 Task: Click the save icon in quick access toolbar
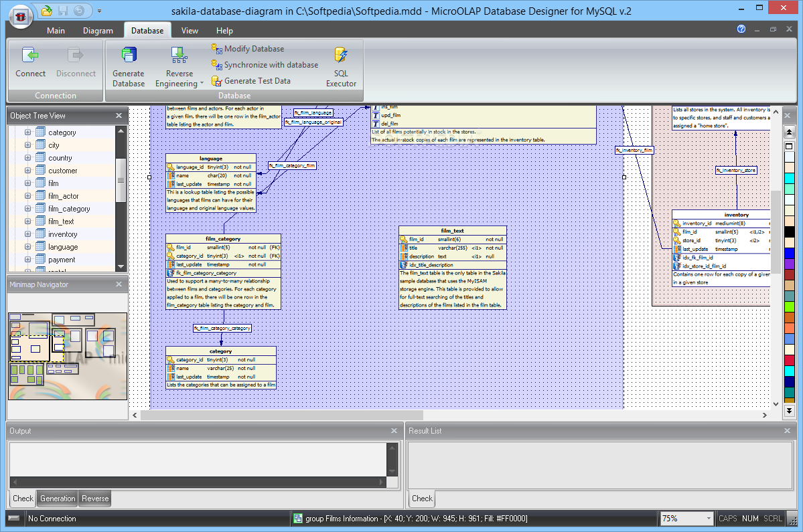click(63, 10)
